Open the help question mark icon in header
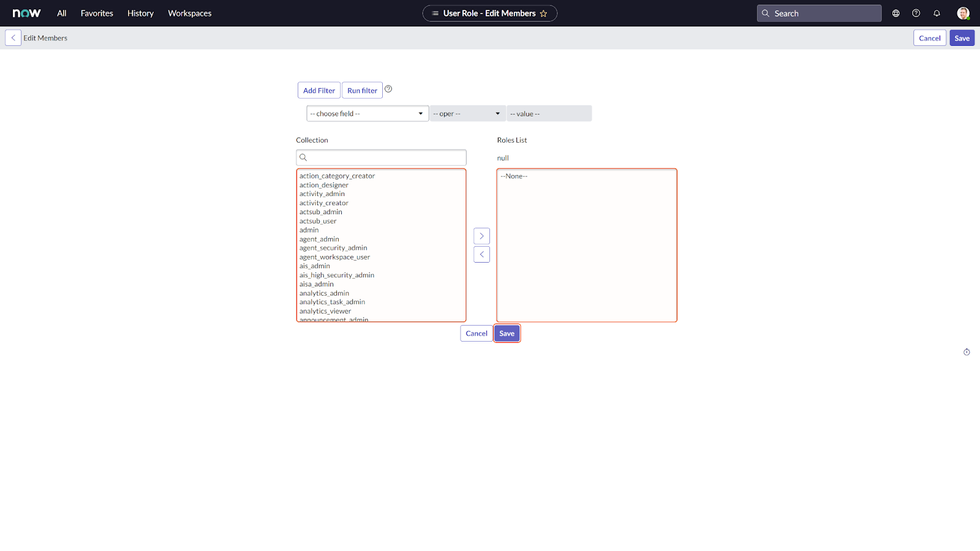 (916, 13)
